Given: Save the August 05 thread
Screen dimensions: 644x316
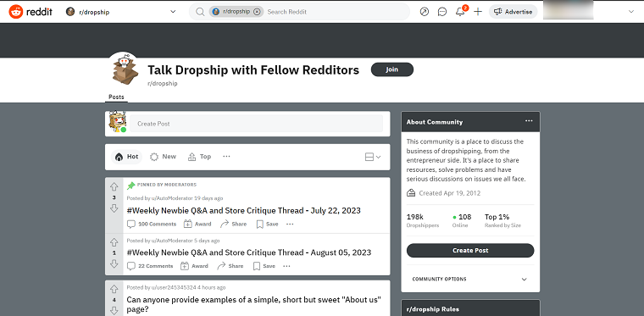Looking at the screenshot, I should coord(264,266).
